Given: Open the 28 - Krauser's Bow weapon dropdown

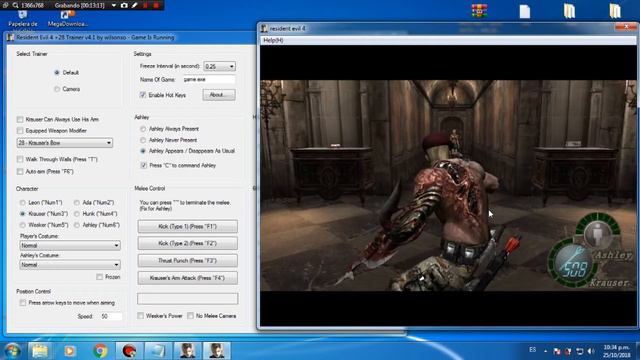Looking at the screenshot, I should point(65,143).
